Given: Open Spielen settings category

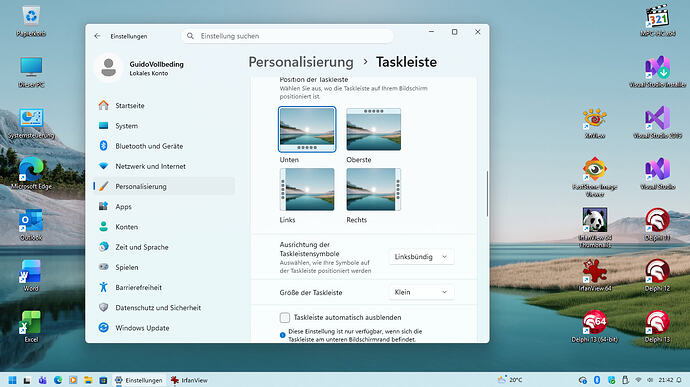Looking at the screenshot, I should pos(164,268).
